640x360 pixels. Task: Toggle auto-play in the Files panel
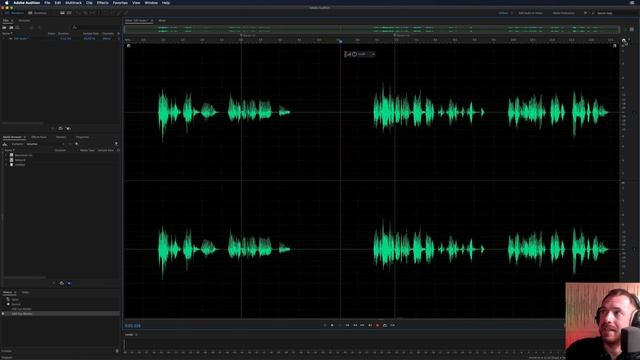click(68, 128)
